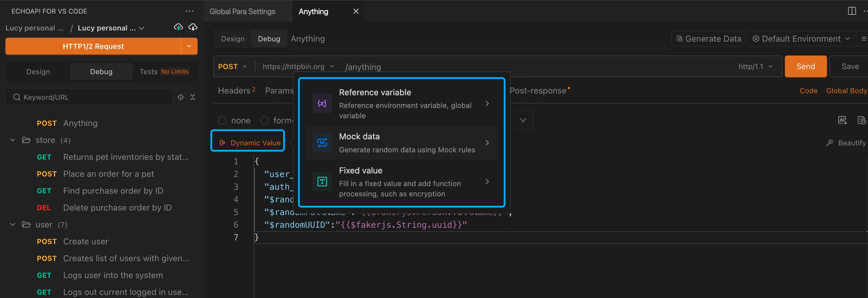Click the cloud download icon

pos(193,27)
